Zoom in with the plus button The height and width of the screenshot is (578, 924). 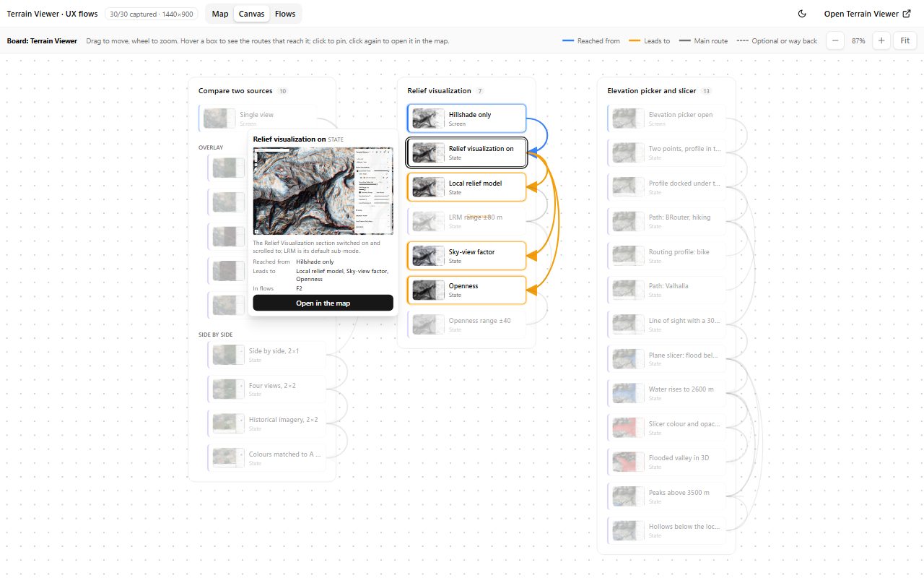click(881, 41)
